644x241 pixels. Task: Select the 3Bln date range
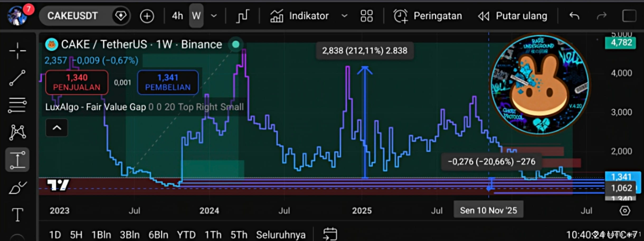pos(130,235)
